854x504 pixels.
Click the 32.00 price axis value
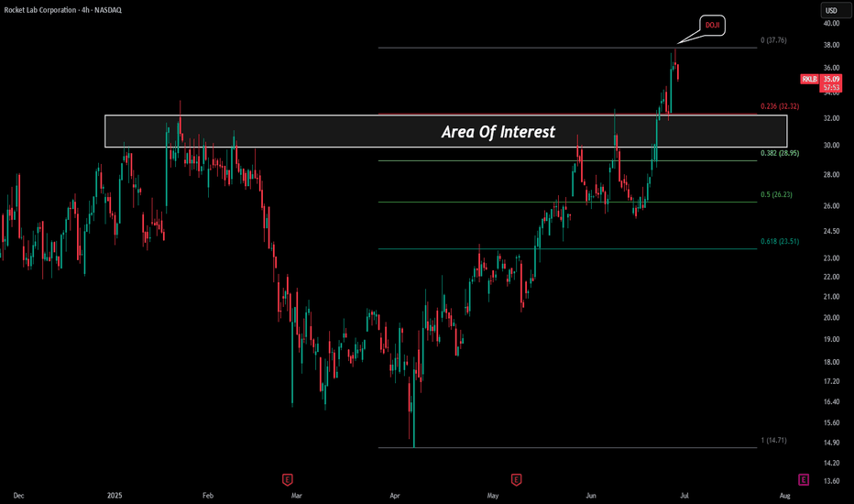point(831,118)
